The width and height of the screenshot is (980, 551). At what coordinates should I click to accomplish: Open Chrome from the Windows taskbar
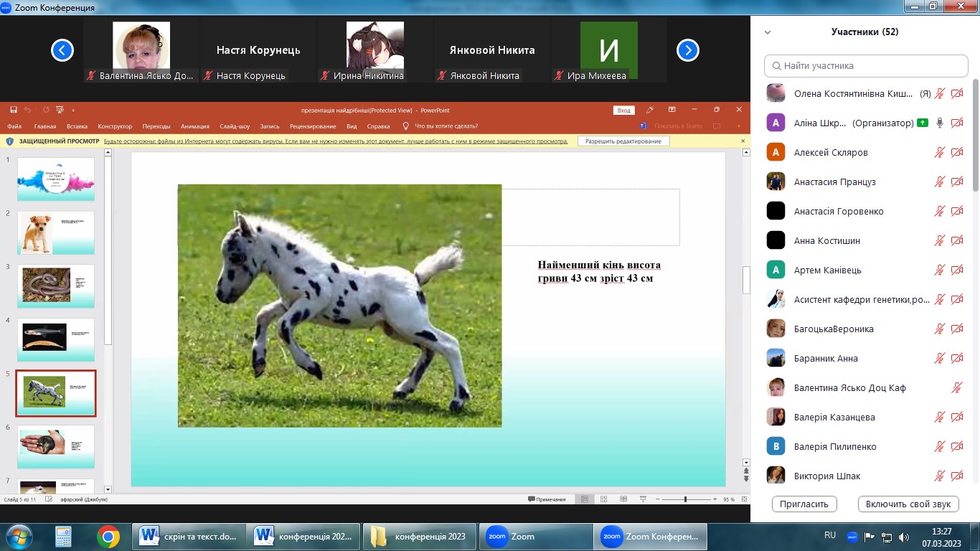pos(108,536)
